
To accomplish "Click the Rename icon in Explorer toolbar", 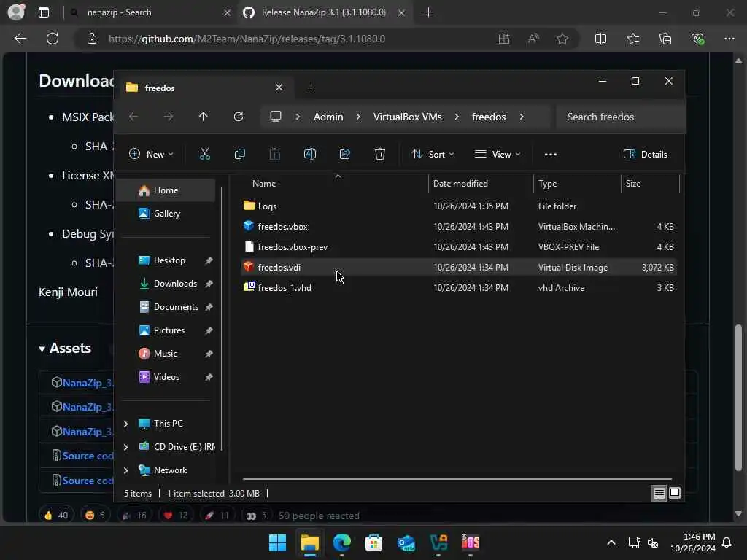I will pyautogui.click(x=309, y=154).
